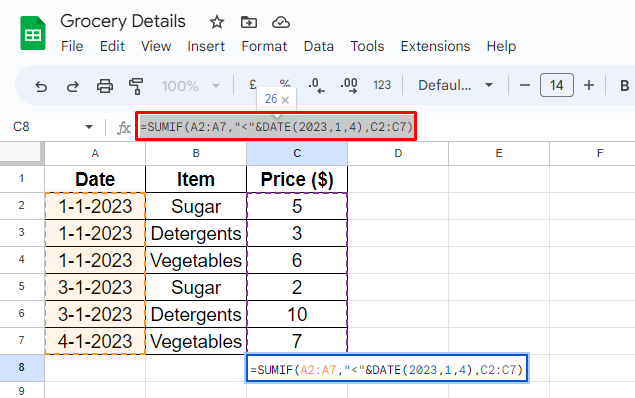Expand the zoom 100% dropdown

pyautogui.click(x=191, y=86)
